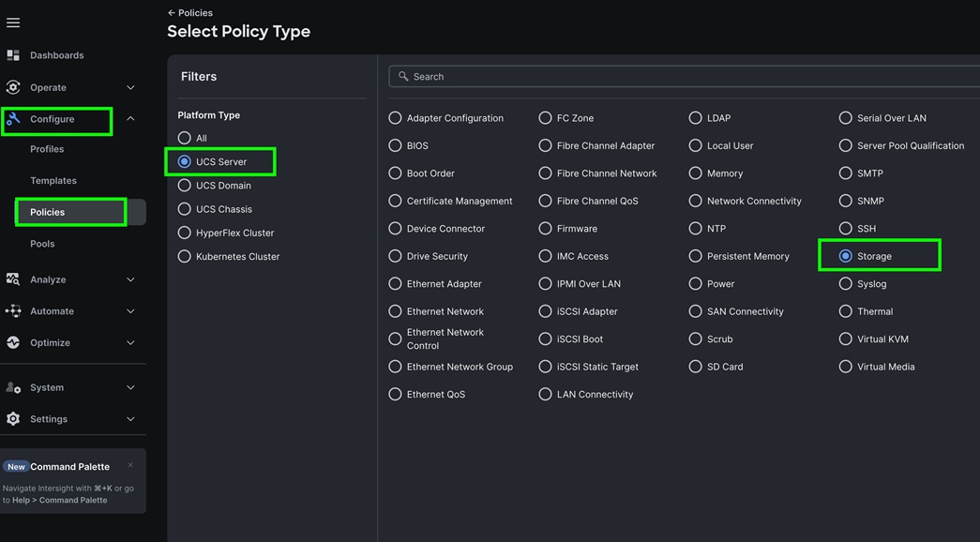
Task: Choose SD Card policy type
Action: click(695, 367)
